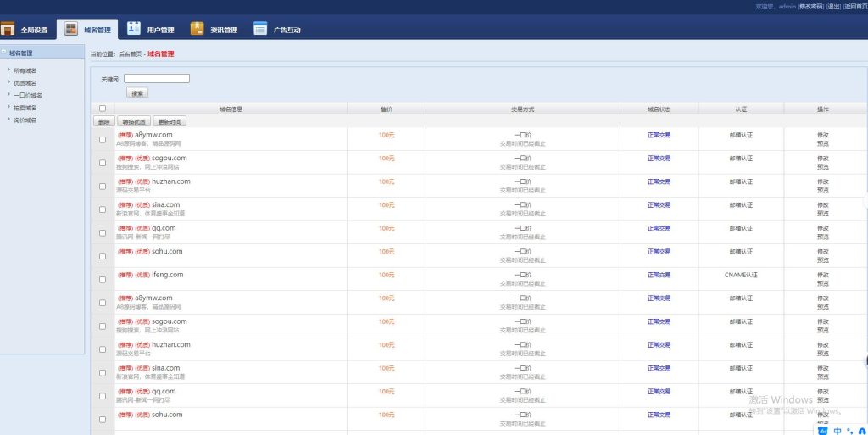The height and width of the screenshot is (435, 868).
Task: Open 拍卖域名 in the sidebar
Action: (25, 108)
